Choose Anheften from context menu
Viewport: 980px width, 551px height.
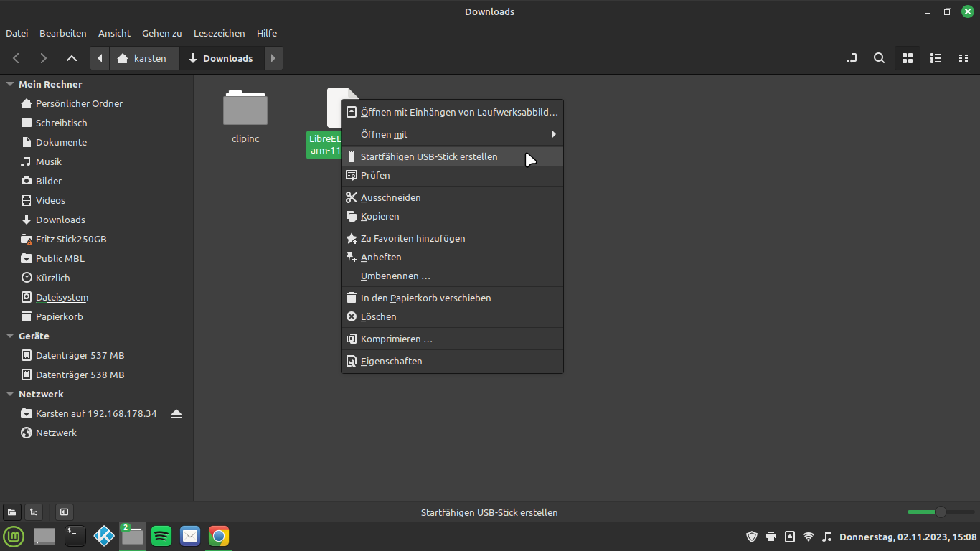[453, 257]
